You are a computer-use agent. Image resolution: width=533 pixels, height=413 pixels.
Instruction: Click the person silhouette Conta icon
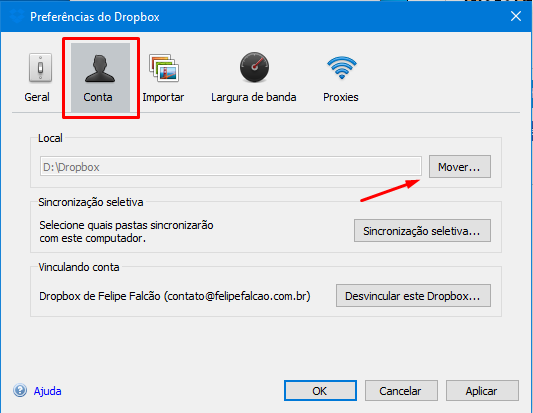pos(100,69)
